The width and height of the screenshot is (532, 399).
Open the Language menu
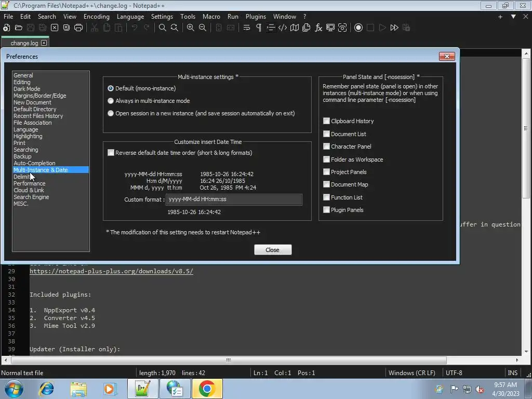130,16
